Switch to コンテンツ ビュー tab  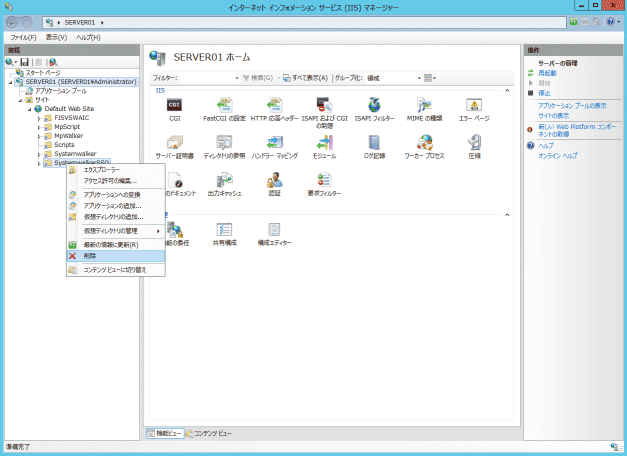(208, 433)
